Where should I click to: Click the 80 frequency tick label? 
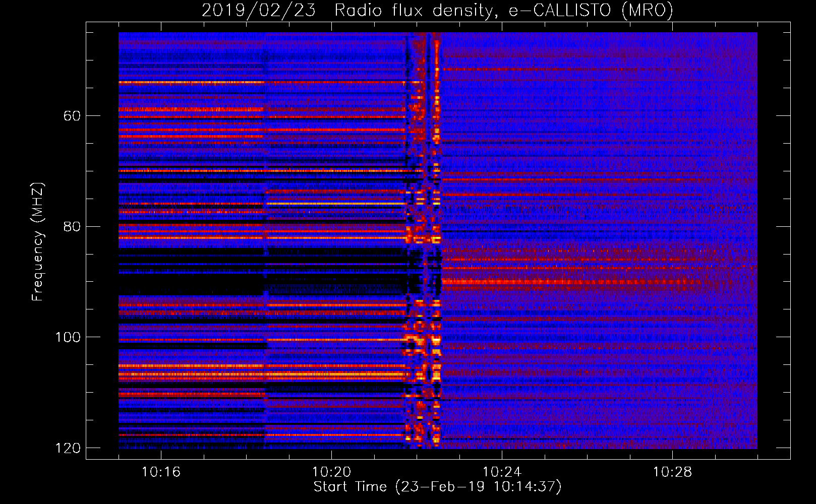72,226
